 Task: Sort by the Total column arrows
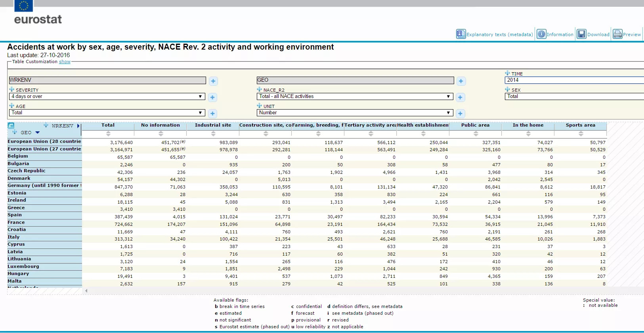pyautogui.click(x=108, y=134)
